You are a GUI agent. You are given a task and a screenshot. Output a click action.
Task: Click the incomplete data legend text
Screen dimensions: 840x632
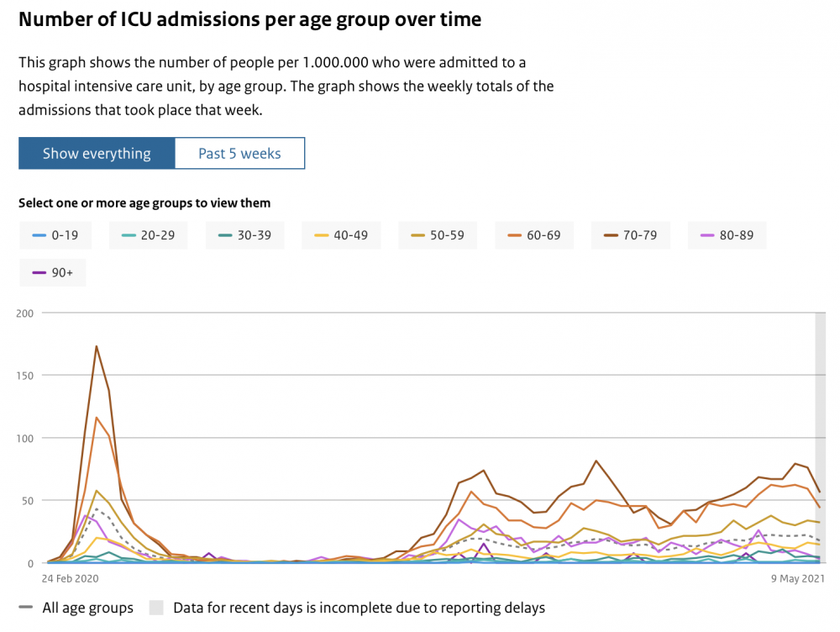[x=359, y=608]
